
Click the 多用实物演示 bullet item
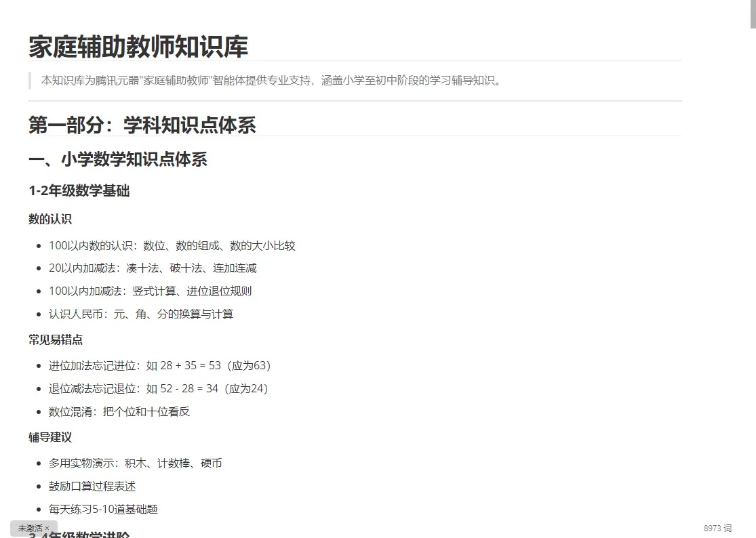(x=135, y=463)
